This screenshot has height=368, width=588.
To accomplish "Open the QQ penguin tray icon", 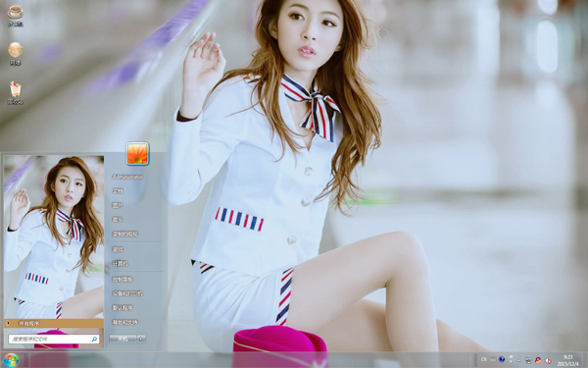I will tap(538, 360).
